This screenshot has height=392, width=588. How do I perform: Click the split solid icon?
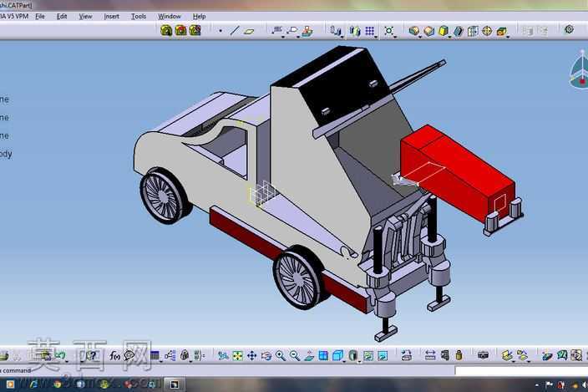pyautogui.click(x=414, y=31)
